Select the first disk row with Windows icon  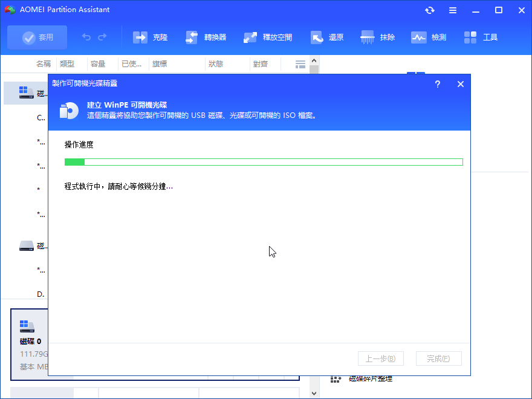tap(26, 93)
